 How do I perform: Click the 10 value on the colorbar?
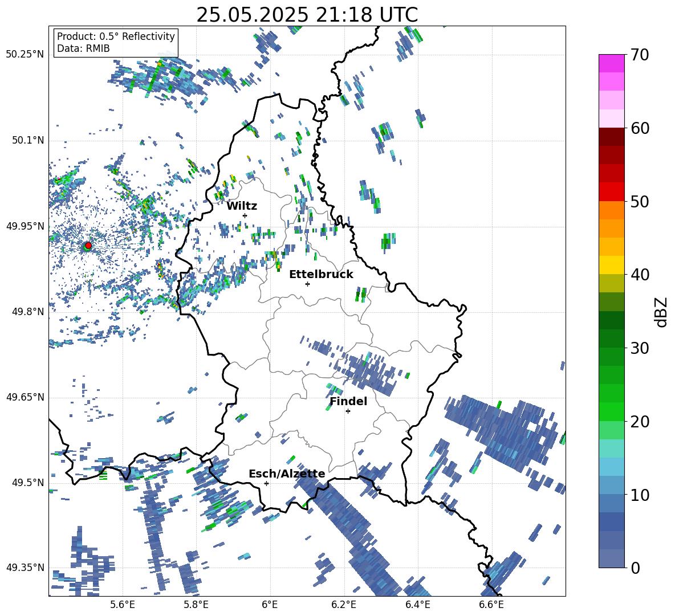639,495
